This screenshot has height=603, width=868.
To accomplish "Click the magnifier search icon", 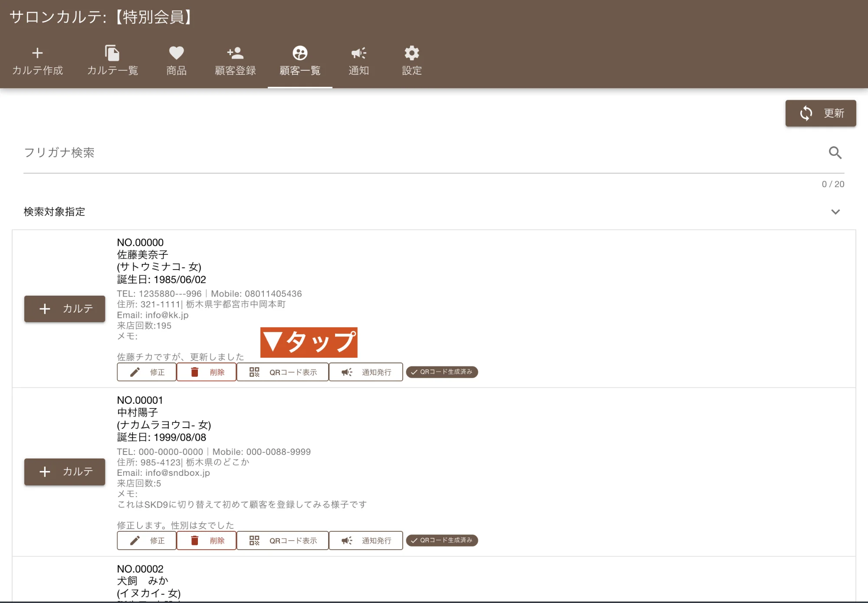I will (x=835, y=152).
